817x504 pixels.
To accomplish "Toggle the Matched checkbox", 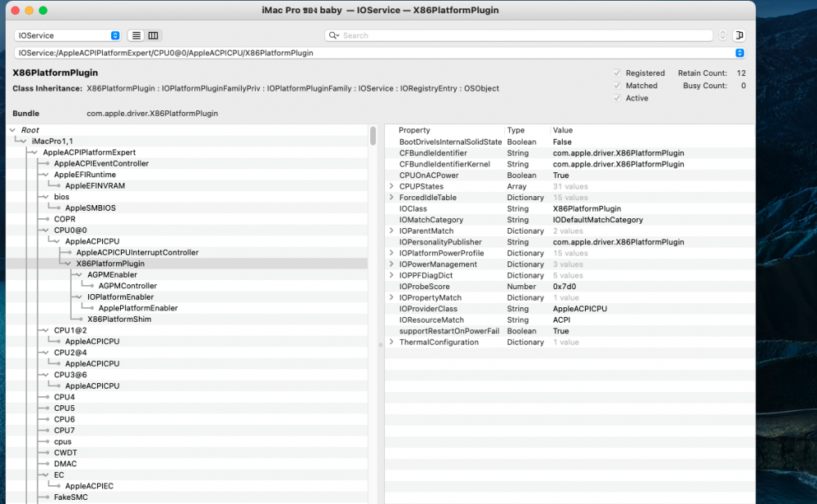I will coord(617,86).
